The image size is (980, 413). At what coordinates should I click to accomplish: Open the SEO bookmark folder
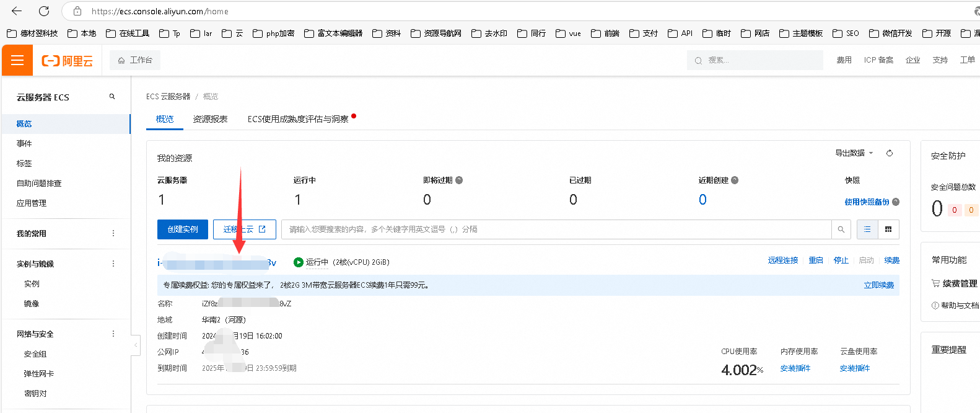846,33
